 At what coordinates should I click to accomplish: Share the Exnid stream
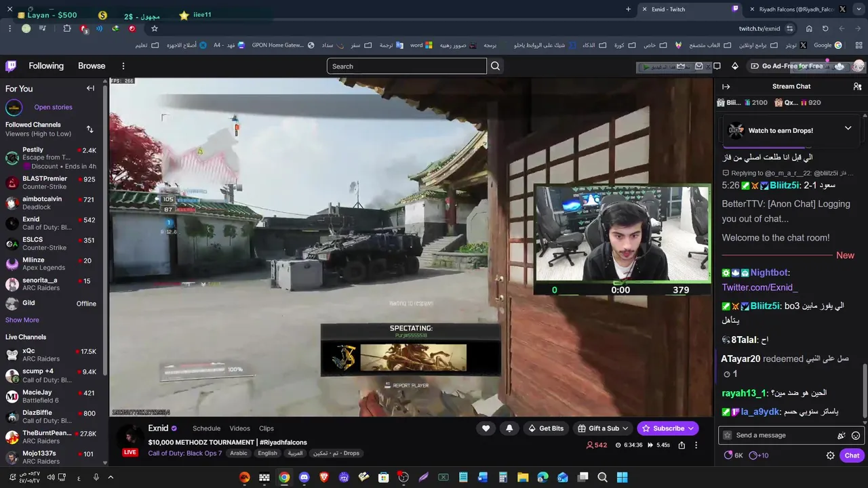coord(682,445)
